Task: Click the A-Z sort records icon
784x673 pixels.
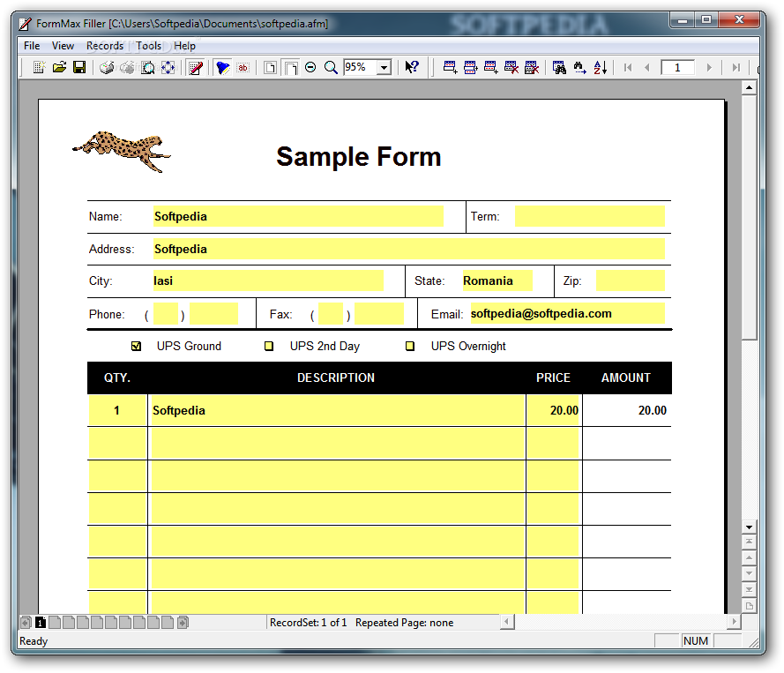Action: (x=600, y=67)
